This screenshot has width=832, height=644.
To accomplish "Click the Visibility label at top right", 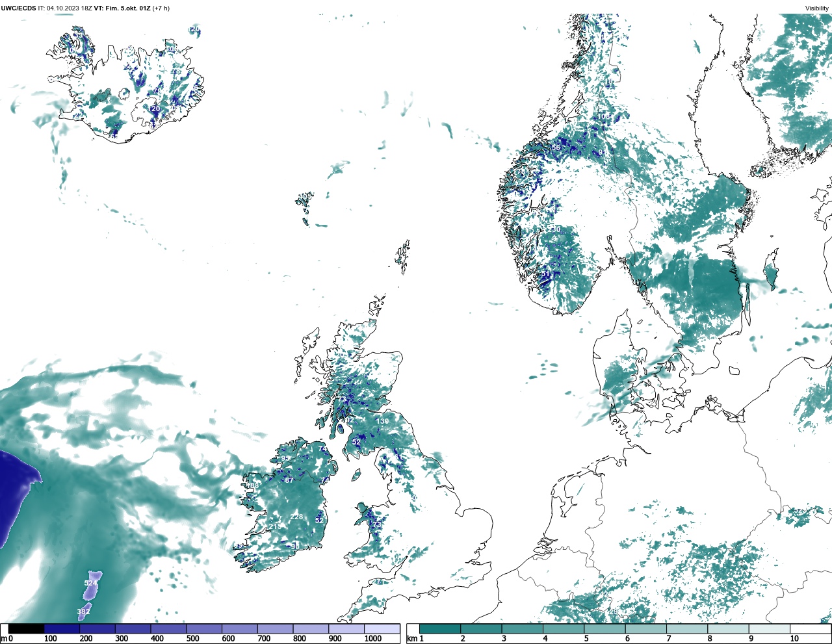I will pyautogui.click(x=817, y=8).
